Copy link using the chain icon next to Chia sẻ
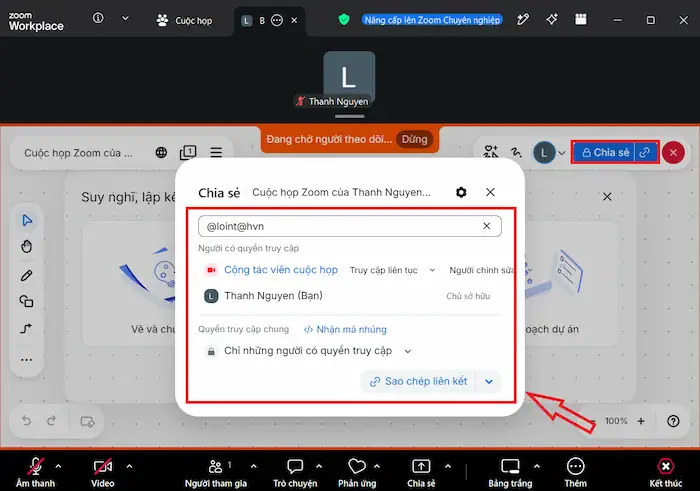 (x=646, y=153)
